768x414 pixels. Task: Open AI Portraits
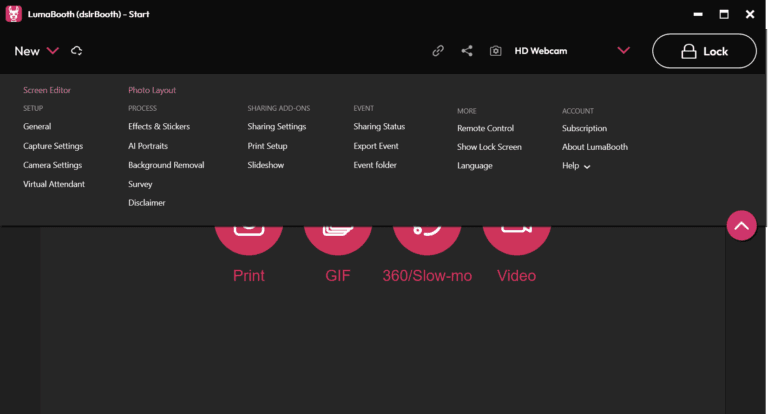[148, 146]
